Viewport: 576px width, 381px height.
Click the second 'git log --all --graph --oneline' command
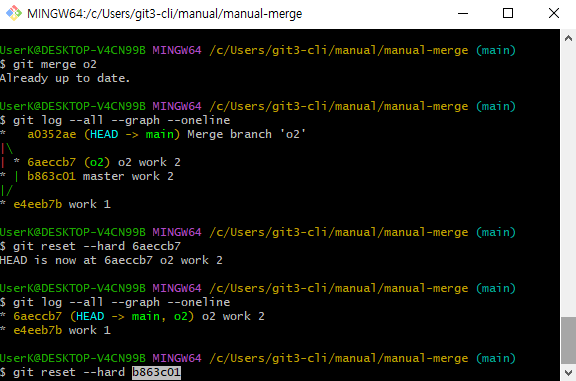[x=115, y=302]
